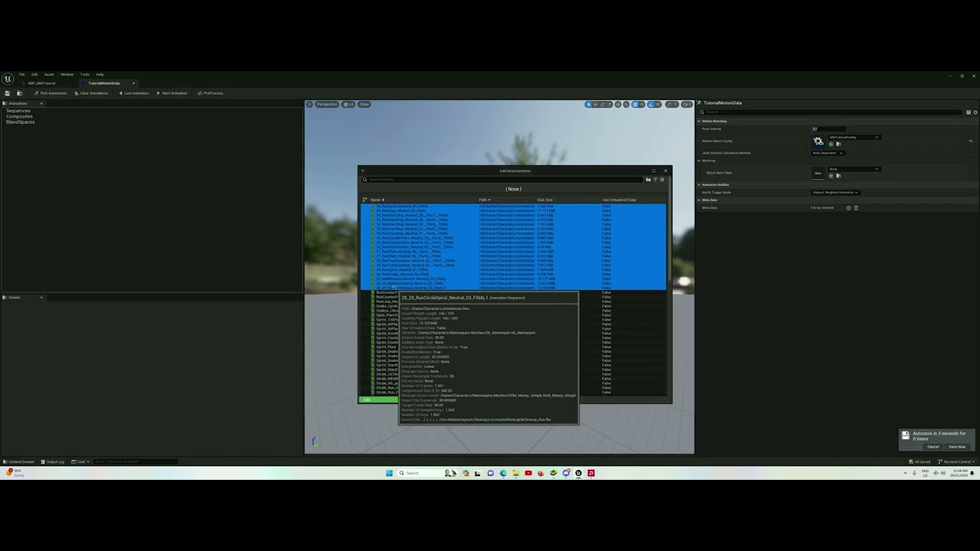980x551 pixels.
Task: Switch to the ABP_MMTutorial tab
Action: (41, 83)
